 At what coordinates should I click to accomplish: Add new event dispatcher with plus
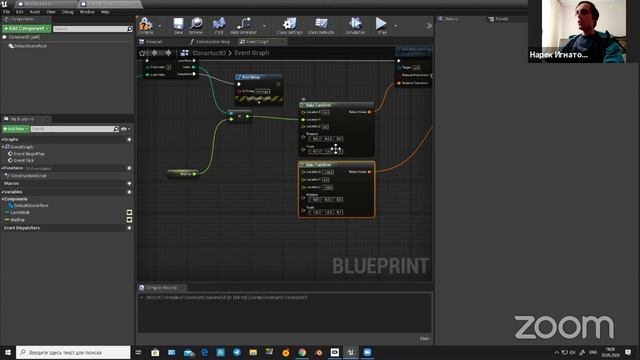129,228
